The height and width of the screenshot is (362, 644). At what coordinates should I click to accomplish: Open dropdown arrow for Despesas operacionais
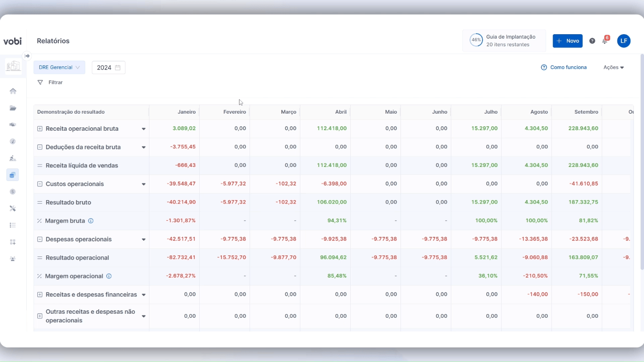[x=143, y=240]
